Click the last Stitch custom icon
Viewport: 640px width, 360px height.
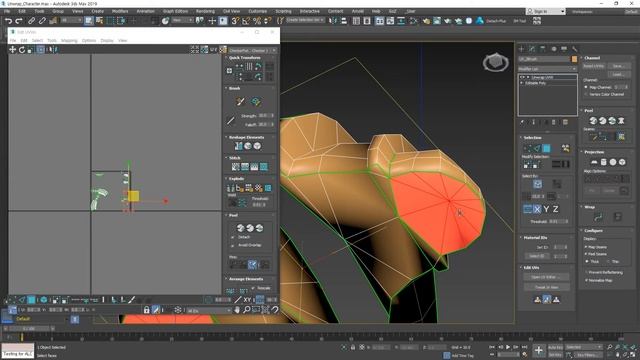pos(264,167)
